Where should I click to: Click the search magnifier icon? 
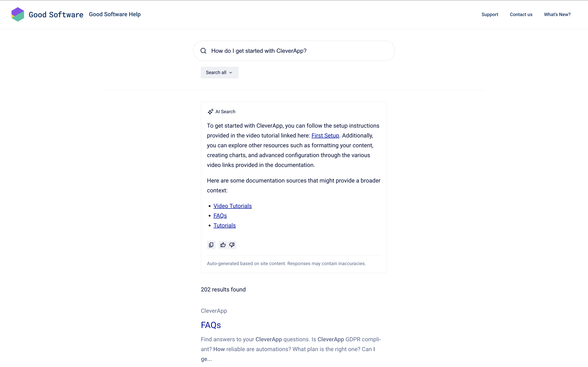pos(204,51)
